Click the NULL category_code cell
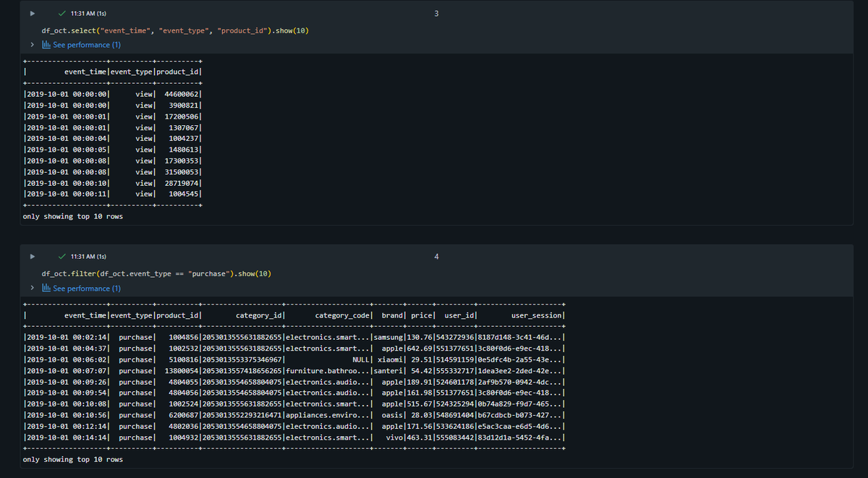Screen dimensions: 868x478 362,359
